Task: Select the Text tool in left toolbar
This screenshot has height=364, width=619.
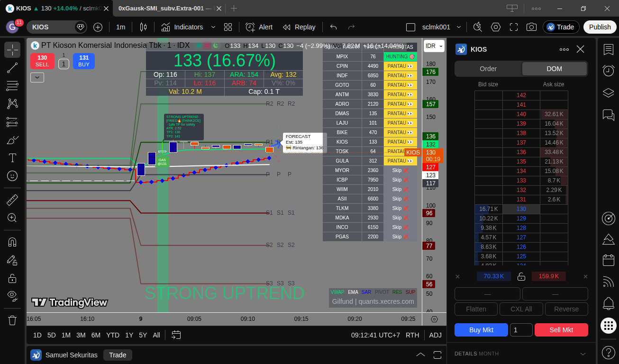Action: click(x=12, y=158)
